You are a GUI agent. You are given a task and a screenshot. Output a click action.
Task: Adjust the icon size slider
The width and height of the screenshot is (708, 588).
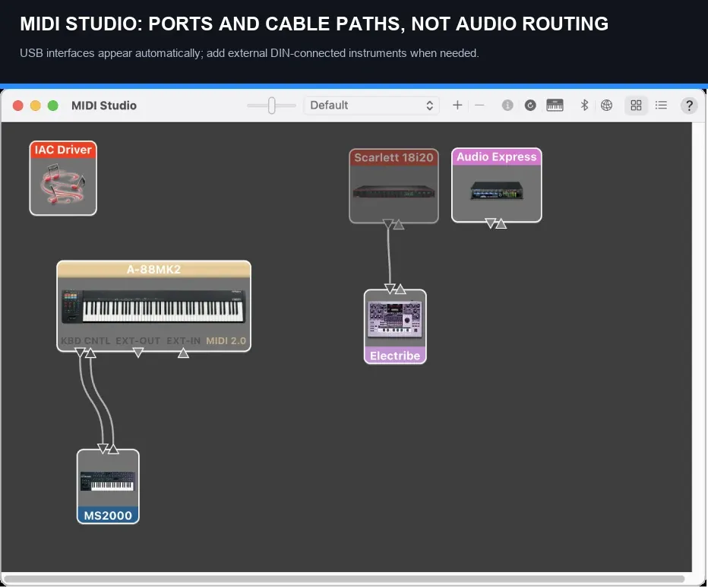pyautogui.click(x=271, y=106)
